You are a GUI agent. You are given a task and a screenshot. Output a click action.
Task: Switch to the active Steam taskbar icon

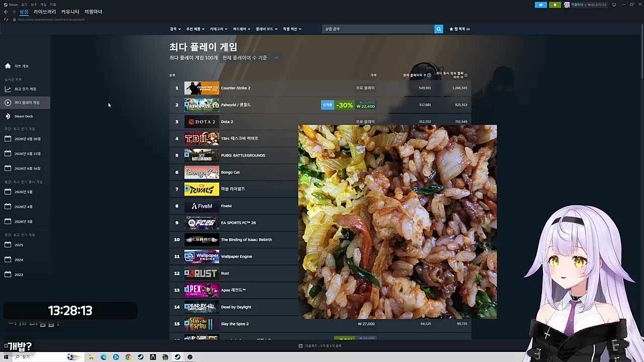178,357
